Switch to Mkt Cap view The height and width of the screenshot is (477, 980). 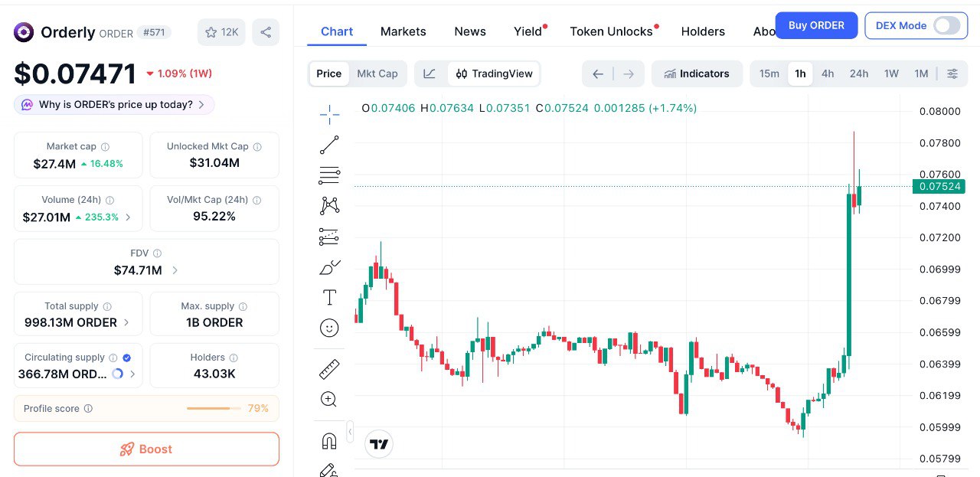(x=377, y=74)
